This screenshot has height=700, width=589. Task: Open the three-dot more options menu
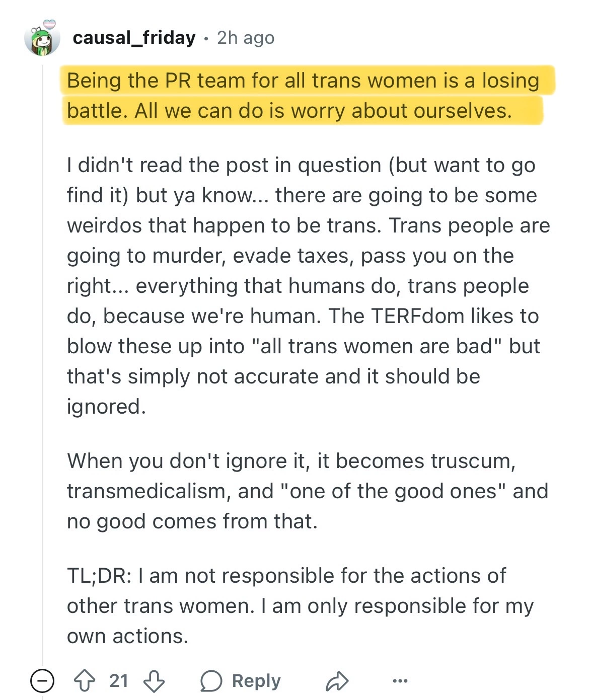(400, 681)
